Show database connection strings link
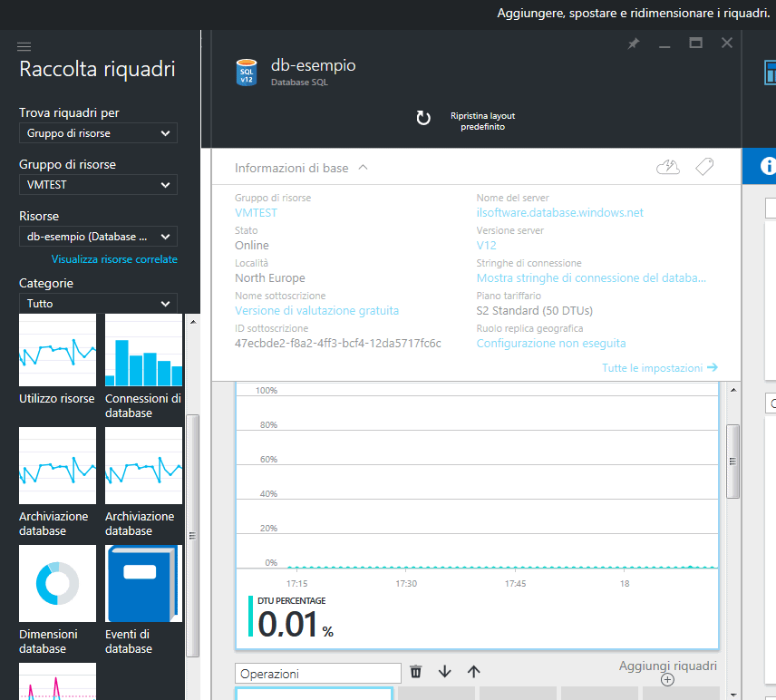Image resolution: width=776 pixels, height=700 pixels. click(x=591, y=278)
